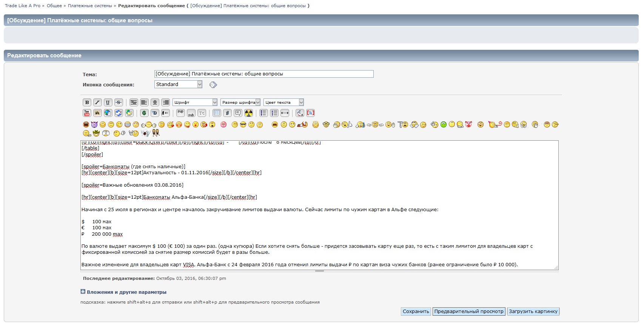Open the Standard message icon dropdown
Image resolution: width=644 pixels, height=330 pixels.
179,84
